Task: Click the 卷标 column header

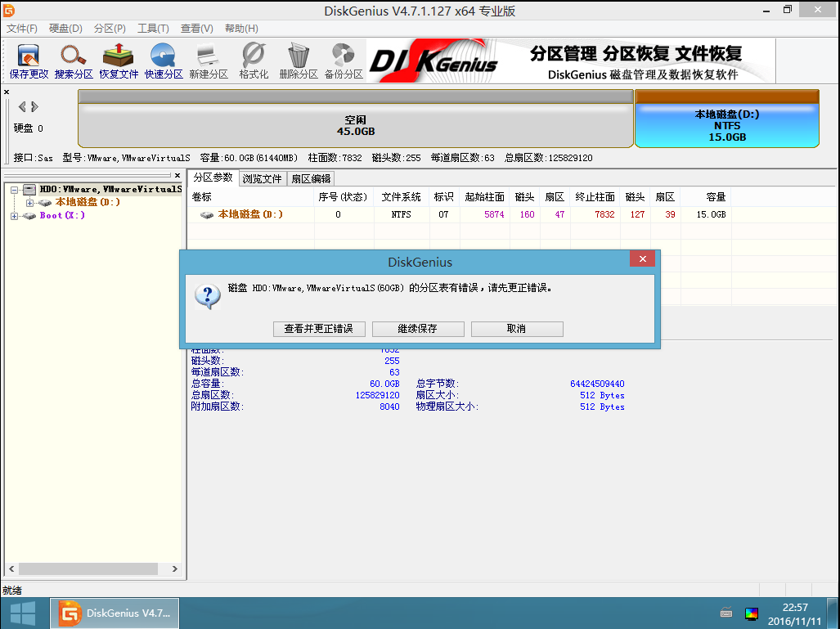Action: (x=250, y=197)
